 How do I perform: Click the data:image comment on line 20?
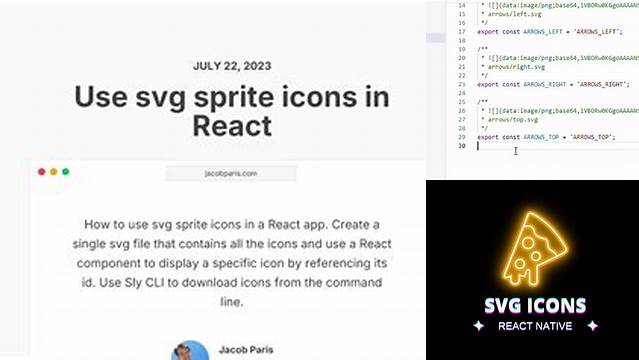(560, 58)
